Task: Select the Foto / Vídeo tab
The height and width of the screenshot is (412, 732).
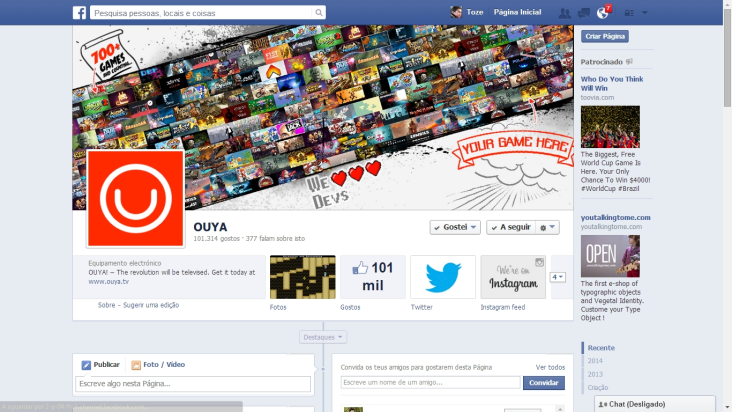Action: tap(158, 364)
